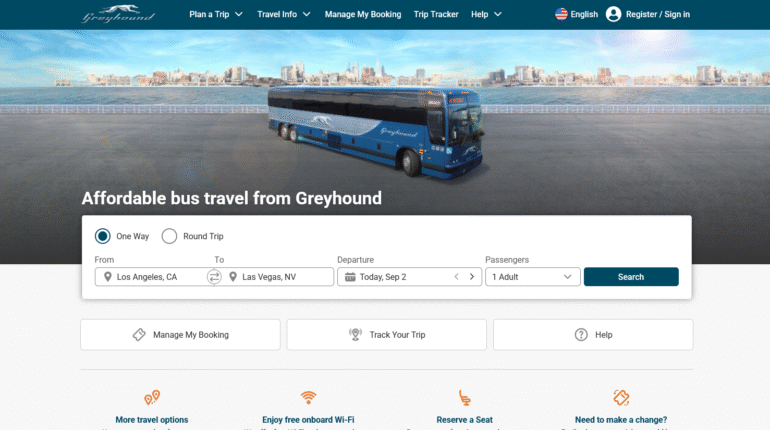Click the Greyhound logo in the header

pos(118,14)
